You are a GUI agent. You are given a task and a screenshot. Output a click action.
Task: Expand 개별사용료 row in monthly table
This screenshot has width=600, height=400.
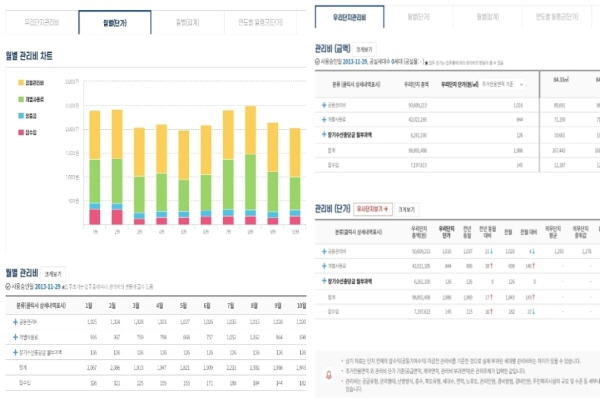coord(15,337)
